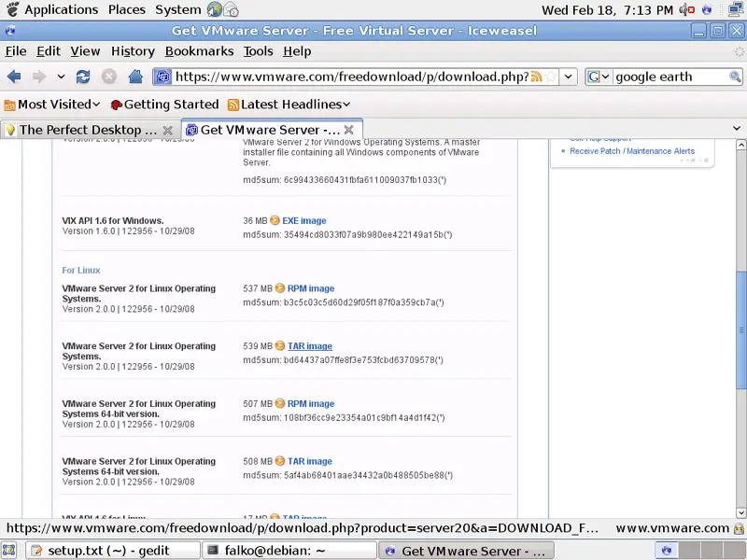Image resolution: width=747 pixels, height=560 pixels.
Task: Click download arrow icon beside 507 MB RPM
Action: pos(280,403)
